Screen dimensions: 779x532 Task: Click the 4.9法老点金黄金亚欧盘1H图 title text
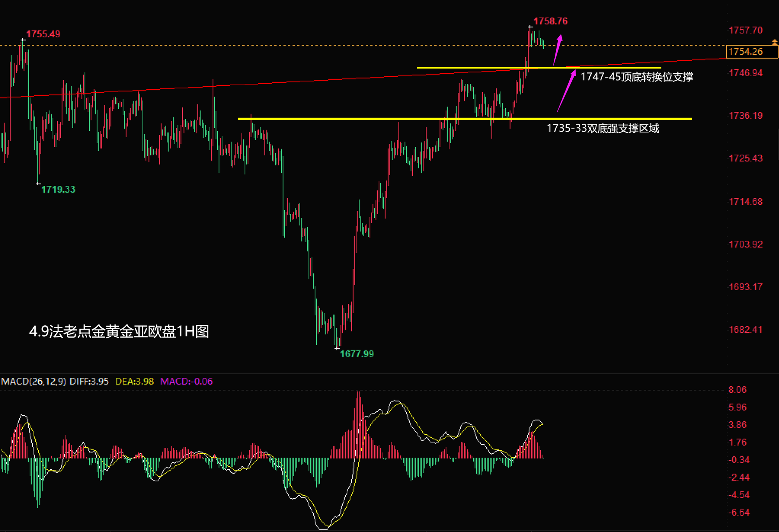pyautogui.click(x=119, y=331)
